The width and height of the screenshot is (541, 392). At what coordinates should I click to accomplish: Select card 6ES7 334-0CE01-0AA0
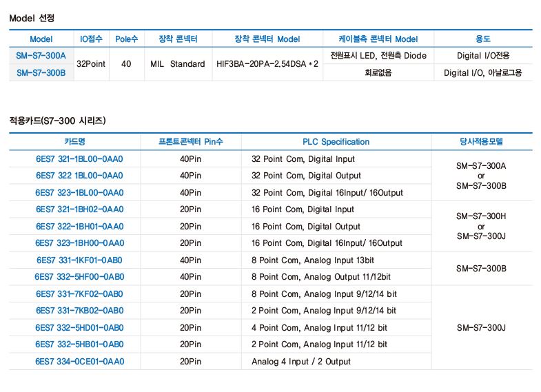[80, 362]
